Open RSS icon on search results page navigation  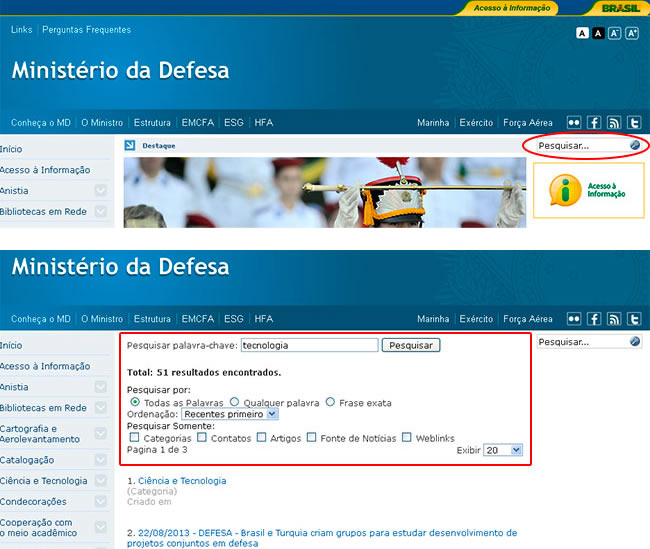pyautogui.click(x=614, y=319)
